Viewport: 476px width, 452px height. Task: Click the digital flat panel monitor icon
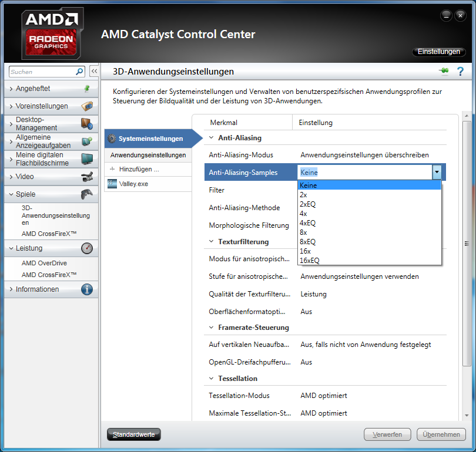[x=87, y=159]
